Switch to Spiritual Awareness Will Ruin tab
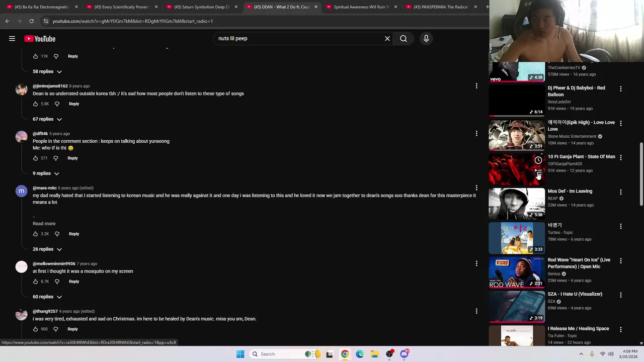Screen dimensions: 644x362 tap(358, 7)
